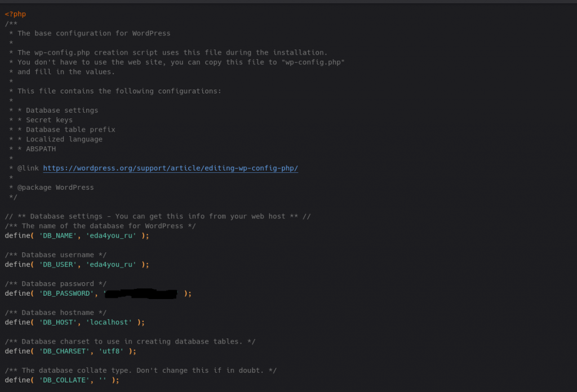Click the 'DB_COLLATE' constant string
The height and width of the screenshot is (392, 577).
pyautogui.click(x=64, y=380)
